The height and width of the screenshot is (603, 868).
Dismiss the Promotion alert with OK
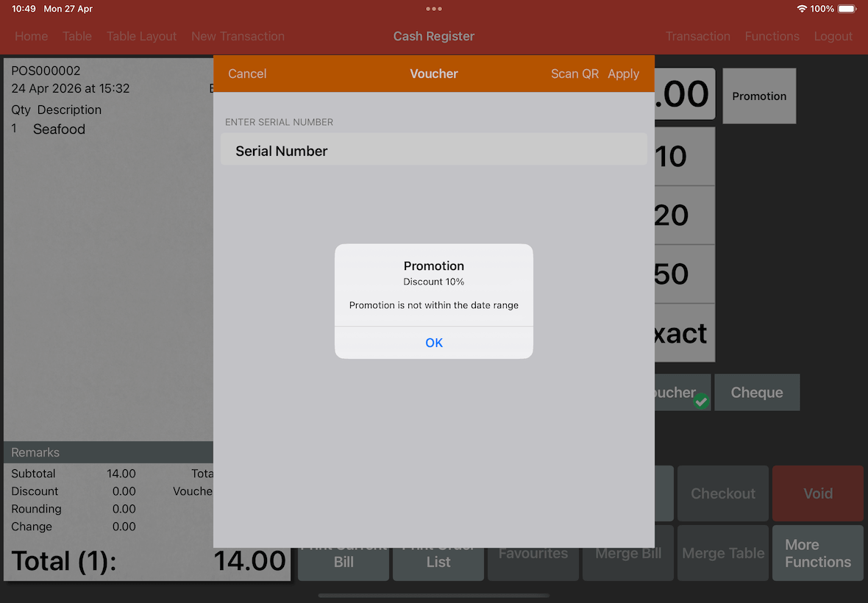pyautogui.click(x=433, y=343)
